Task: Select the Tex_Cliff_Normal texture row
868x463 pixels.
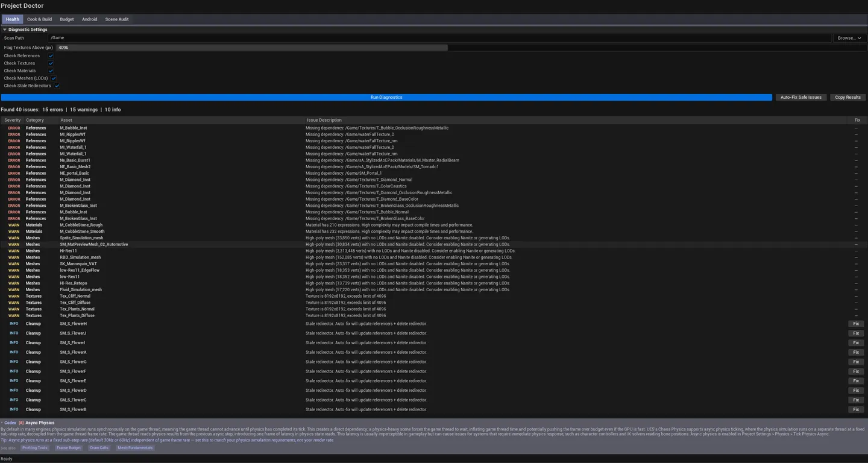Action: (x=433, y=296)
